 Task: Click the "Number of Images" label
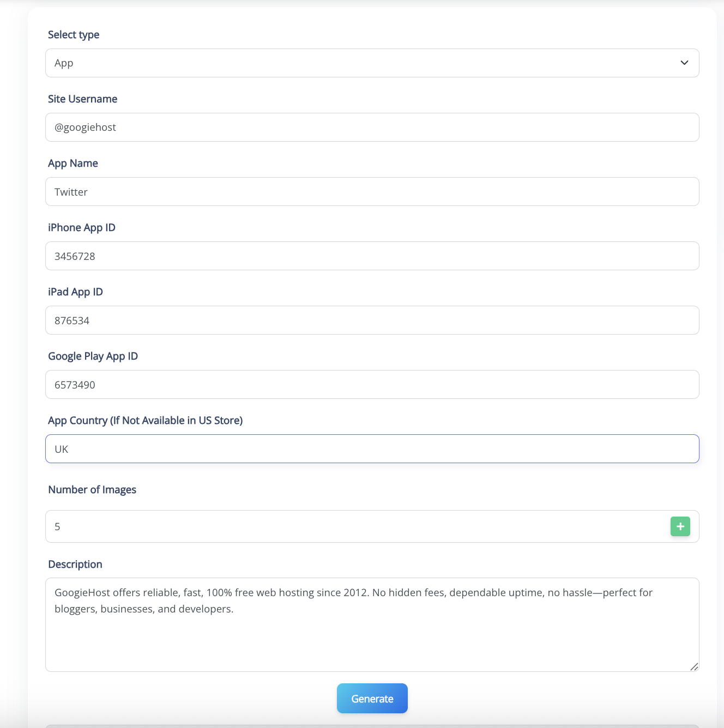pyautogui.click(x=92, y=490)
